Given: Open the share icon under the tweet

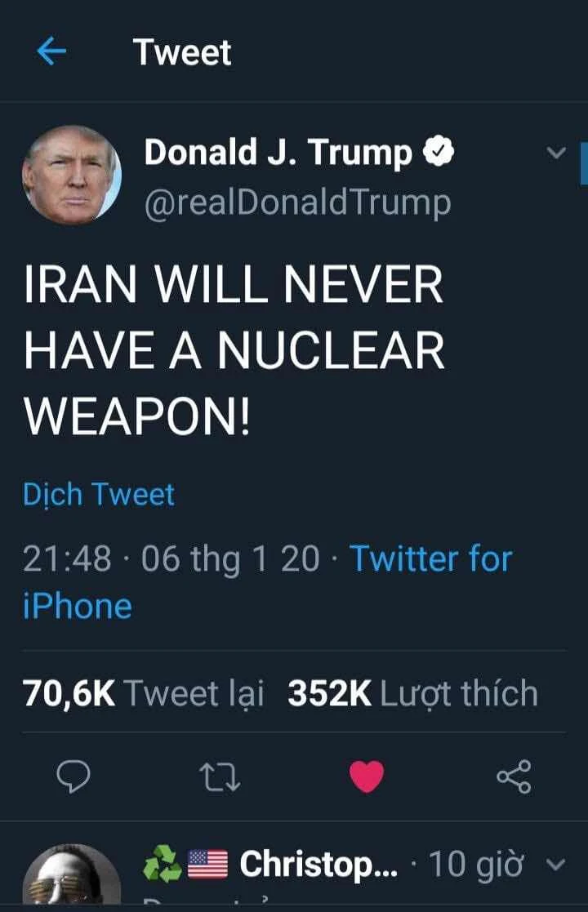Looking at the screenshot, I should (514, 776).
